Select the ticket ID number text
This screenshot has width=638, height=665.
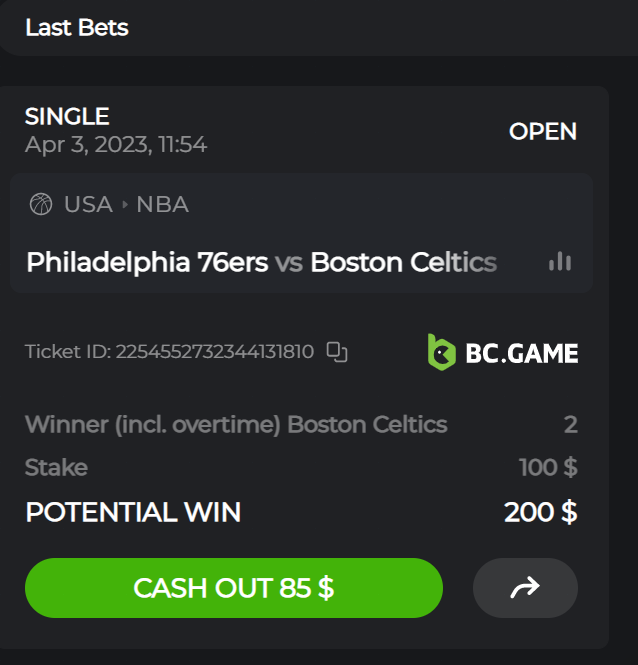click(x=214, y=352)
